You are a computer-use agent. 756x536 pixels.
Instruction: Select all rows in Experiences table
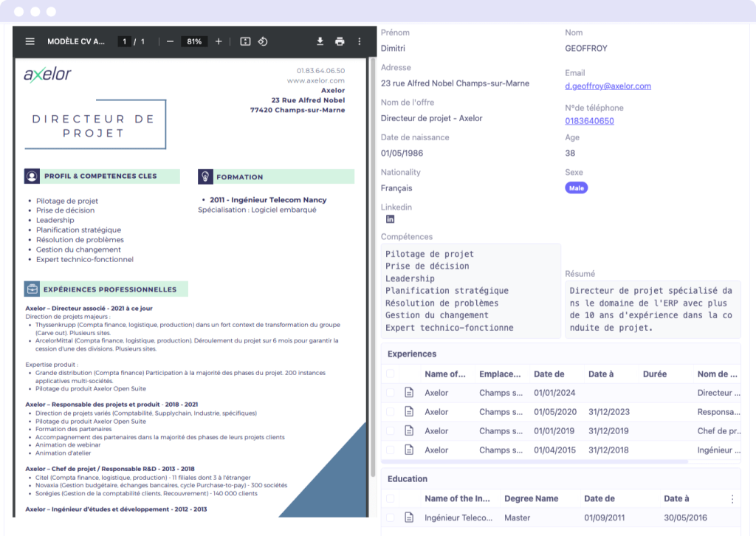(x=390, y=374)
